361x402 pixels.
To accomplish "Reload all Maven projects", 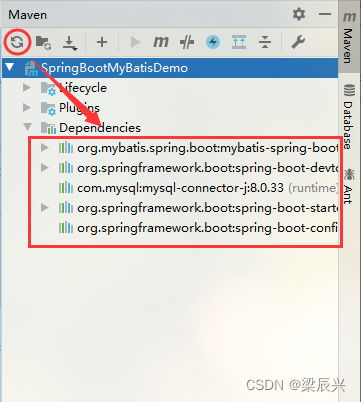I will tap(17, 42).
